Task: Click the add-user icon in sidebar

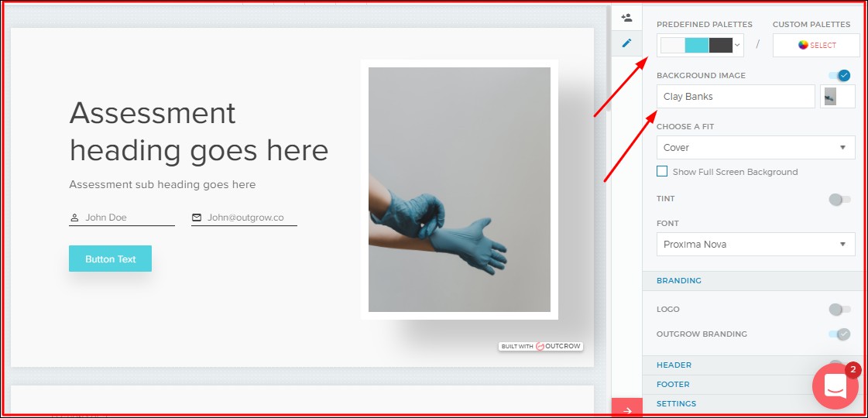Action: point(626,18)
